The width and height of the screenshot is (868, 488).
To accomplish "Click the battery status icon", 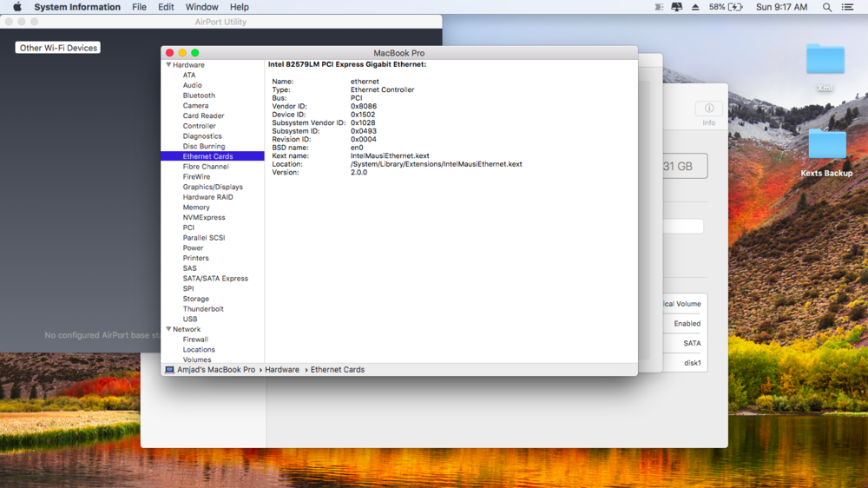I will point(735,7).
